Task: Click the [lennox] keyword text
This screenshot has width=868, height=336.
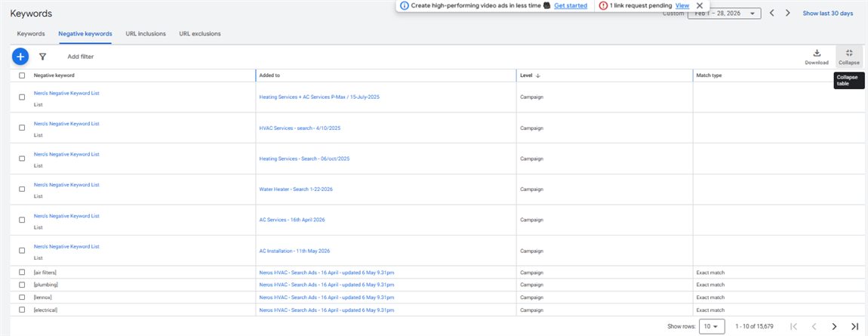Action: tap(43, 297)
